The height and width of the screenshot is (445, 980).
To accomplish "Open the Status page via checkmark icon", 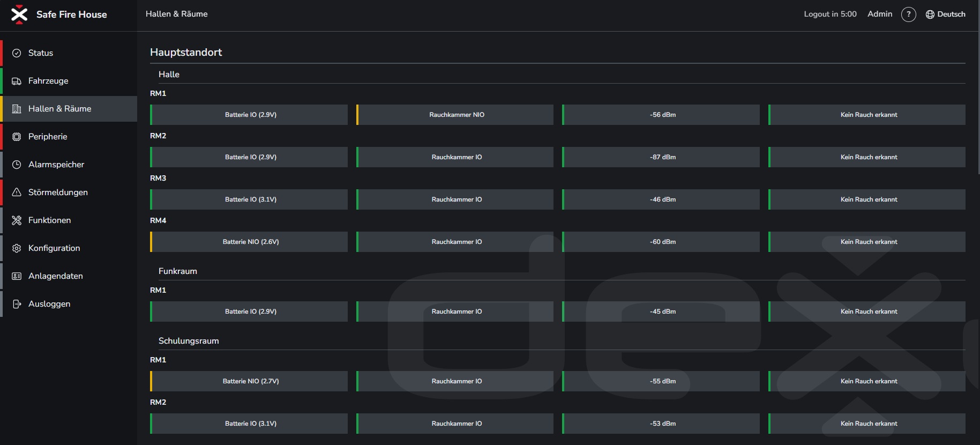I will point(17,53).
